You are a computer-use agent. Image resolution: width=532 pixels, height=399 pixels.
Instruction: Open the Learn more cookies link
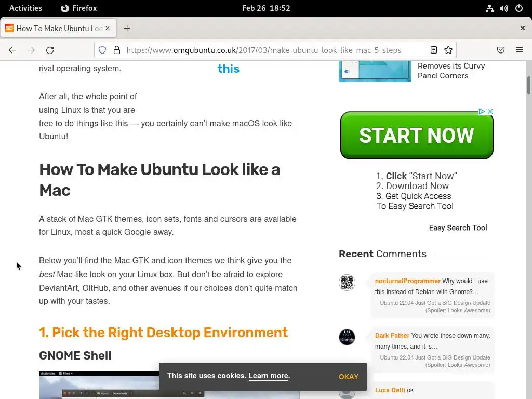pyautogui.click(x=269, y=376)
